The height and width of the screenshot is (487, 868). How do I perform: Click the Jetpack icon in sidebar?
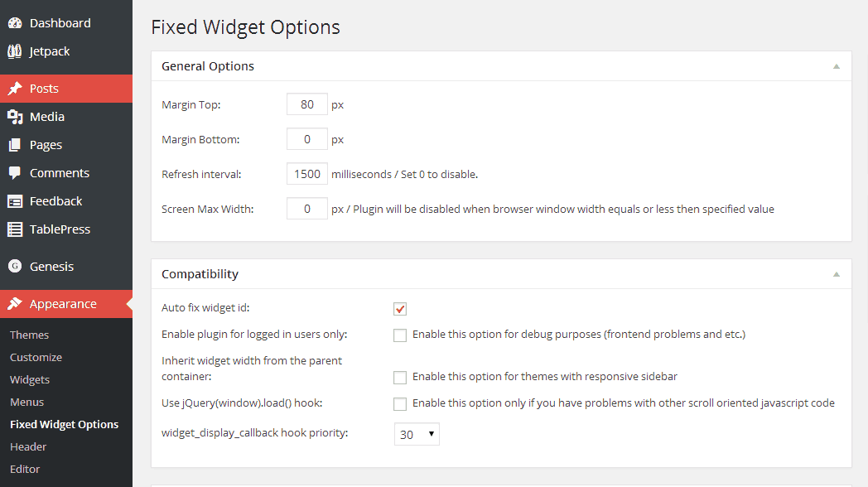pyautogui.click(x=15, y=51)
